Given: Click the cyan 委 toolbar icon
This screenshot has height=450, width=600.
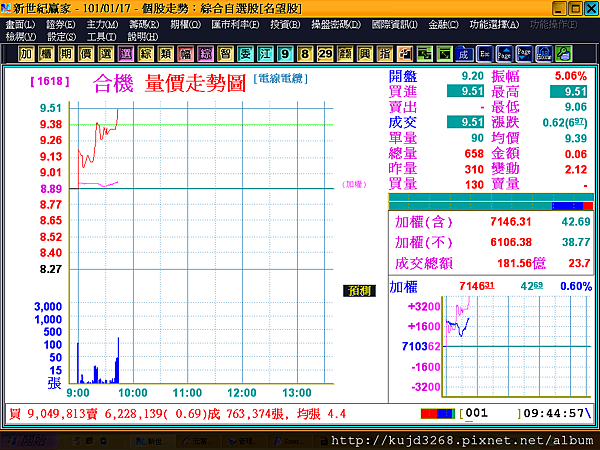Looking at the screenshot, I should pos(245,54).
